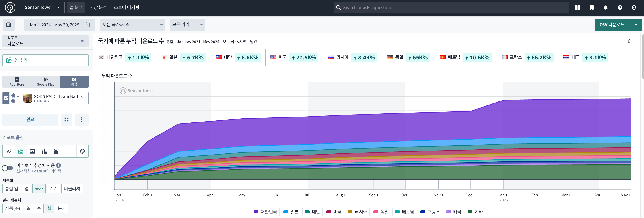Viewport: 644px width, 218px height.
Task: Open the 모든 기기 device dropdown
Action: (x=187, y=25)
